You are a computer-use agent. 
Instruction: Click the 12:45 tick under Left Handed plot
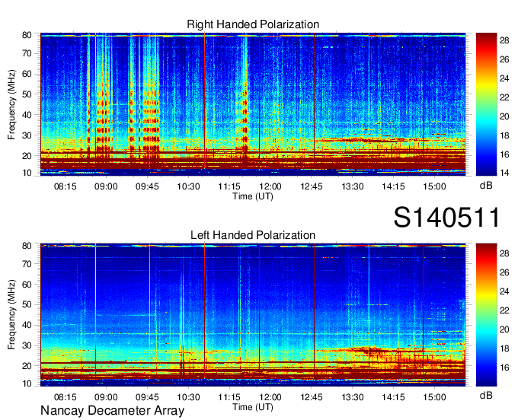coord(312,397)
